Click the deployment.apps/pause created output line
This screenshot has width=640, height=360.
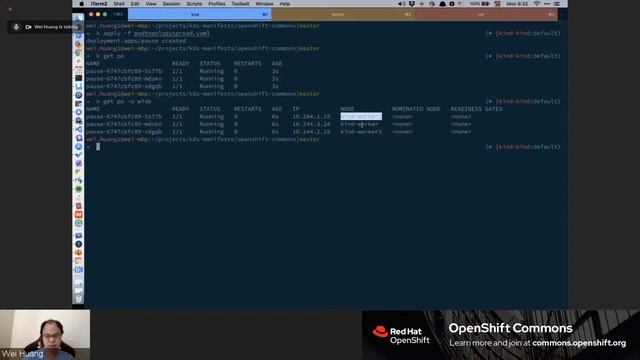tap(136, 41)
